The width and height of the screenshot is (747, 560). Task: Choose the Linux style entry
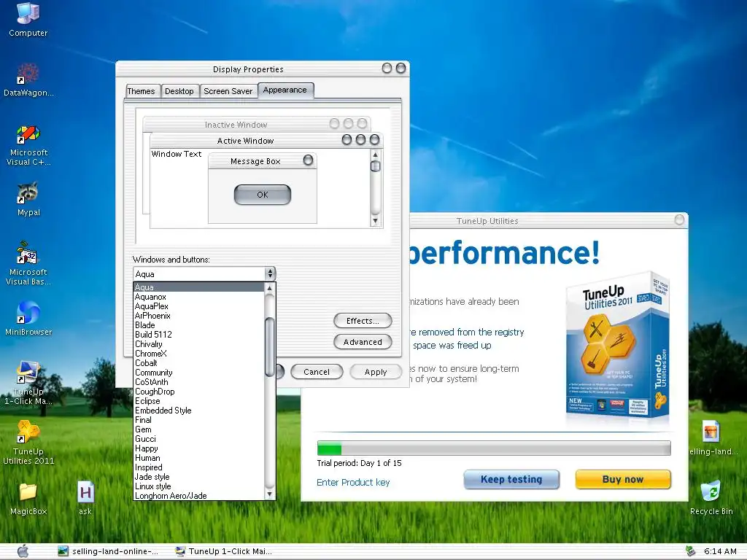[198, 486]
